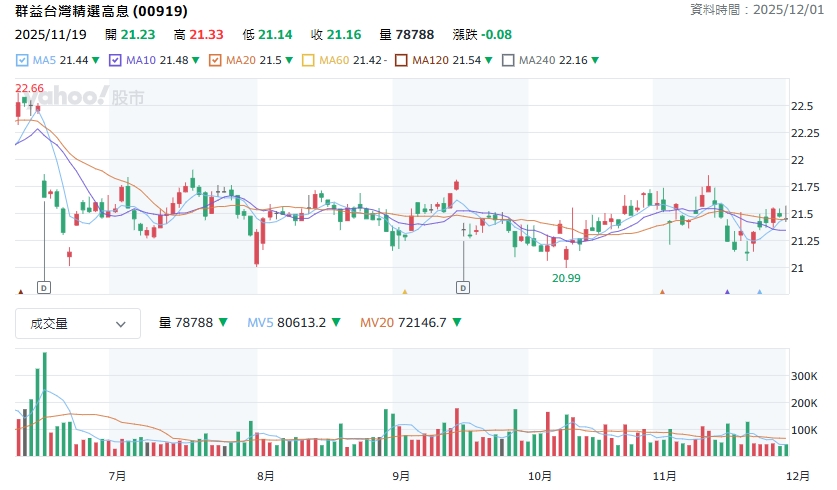The width and height of the screenshot is (837, 490).
Task: Click the tallest green volume bar
Action: point(43,412)
